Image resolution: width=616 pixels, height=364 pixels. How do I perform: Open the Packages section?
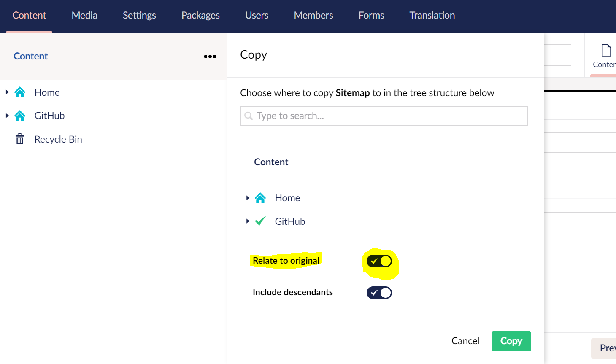tap(200, 16)
